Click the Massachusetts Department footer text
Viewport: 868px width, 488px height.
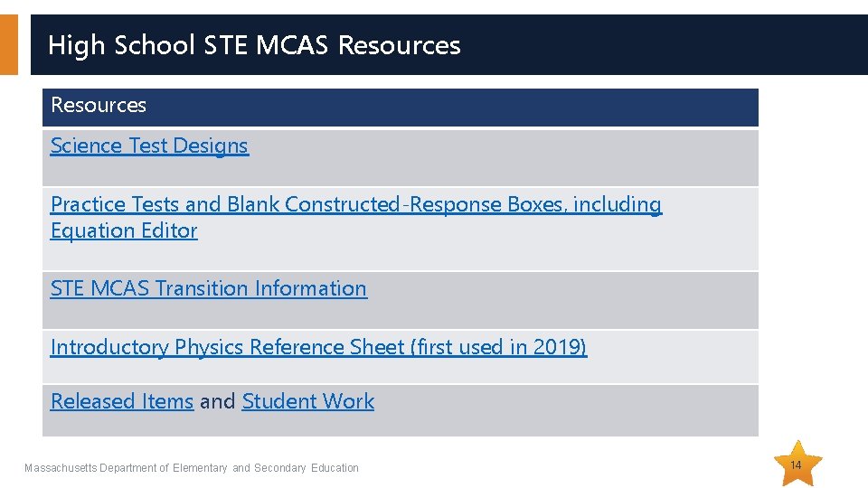[192, 468]
